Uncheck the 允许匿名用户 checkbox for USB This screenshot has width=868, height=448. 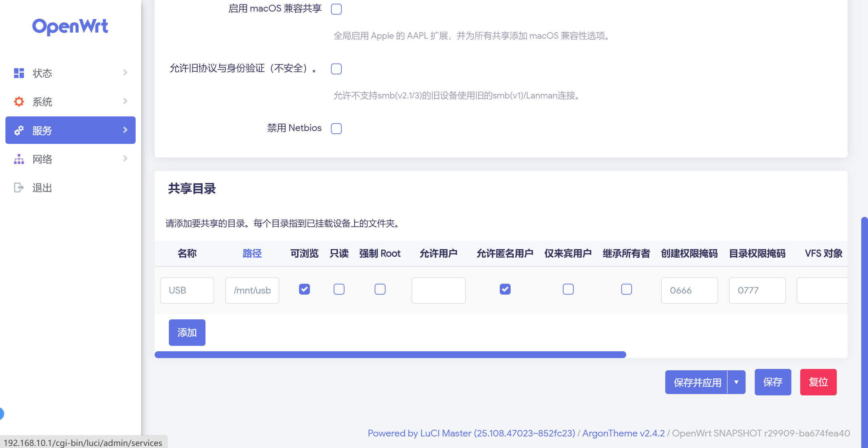click(x=505, y=289)
